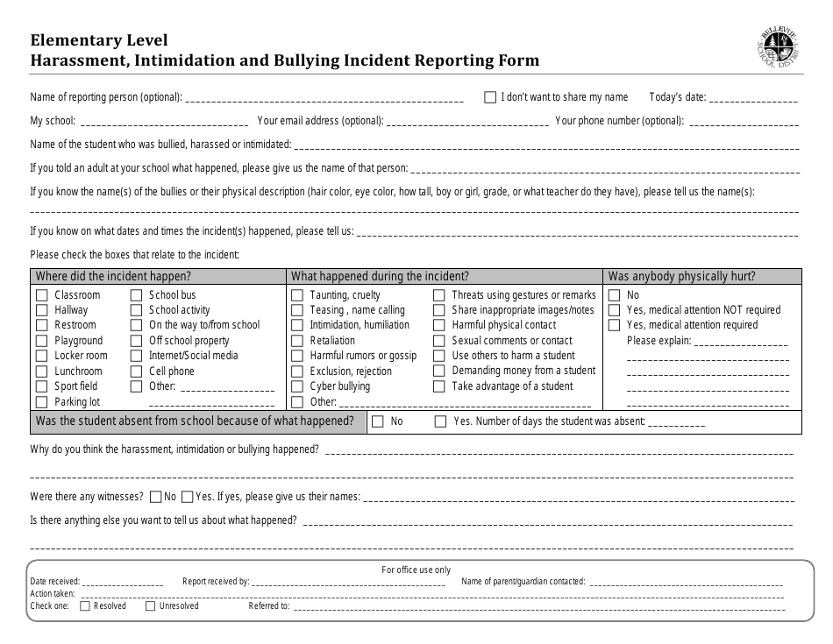
Task: Check "Yes, medical attention required"
Action: [x=614, y=325]
